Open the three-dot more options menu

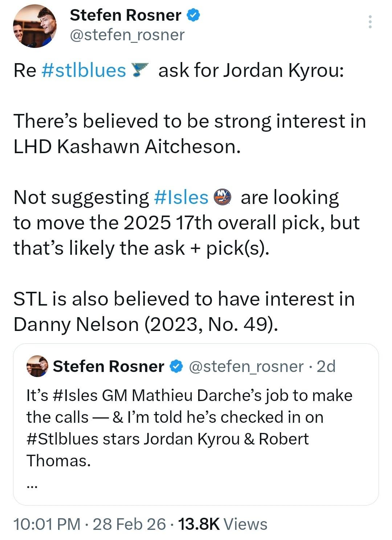click(369, 22)
